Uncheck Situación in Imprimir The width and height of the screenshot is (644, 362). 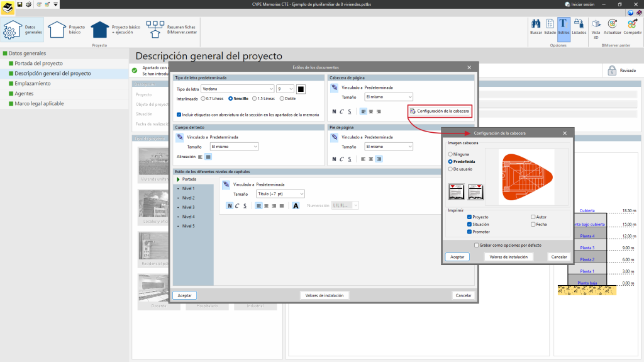[469, 224]
